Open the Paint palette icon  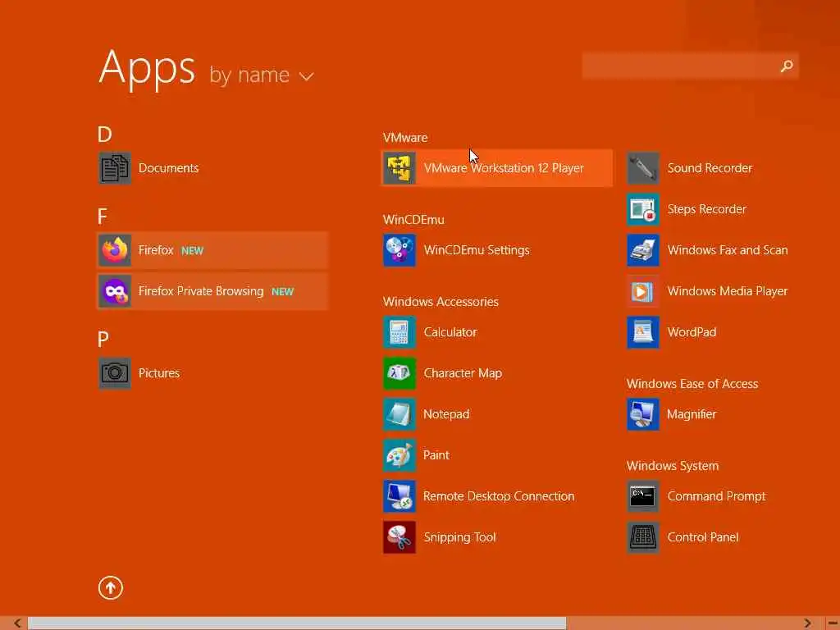(399, 455)
